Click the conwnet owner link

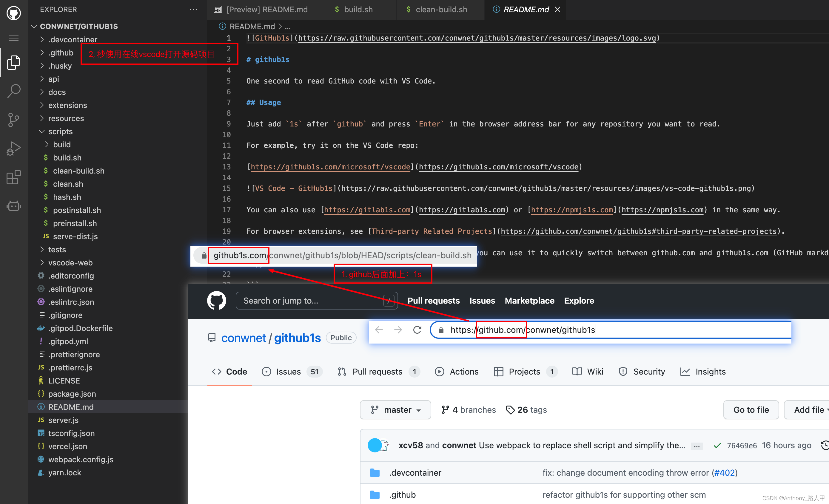243,338
